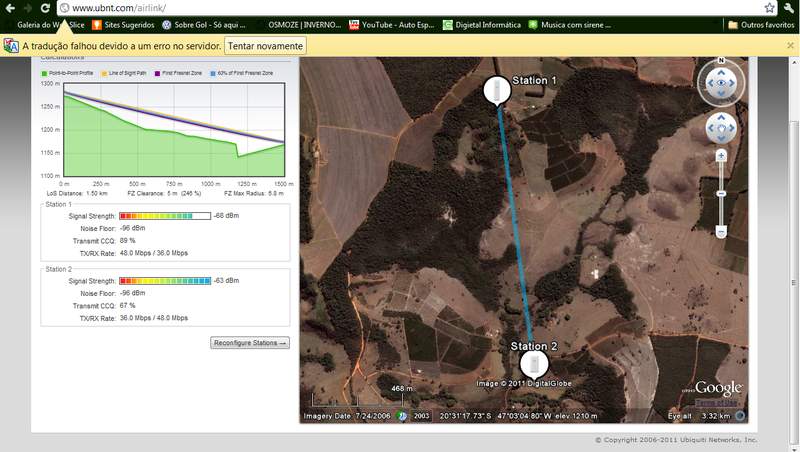Toggle the 60% of First Fresnel Zone legend item
Screen dimensions: 800x452
pos(242,73)
